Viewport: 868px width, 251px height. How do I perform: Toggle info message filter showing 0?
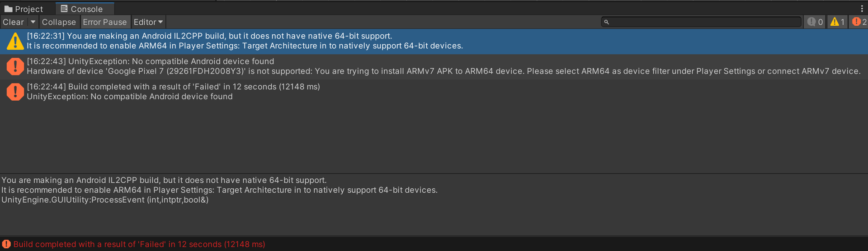(815, 22)
